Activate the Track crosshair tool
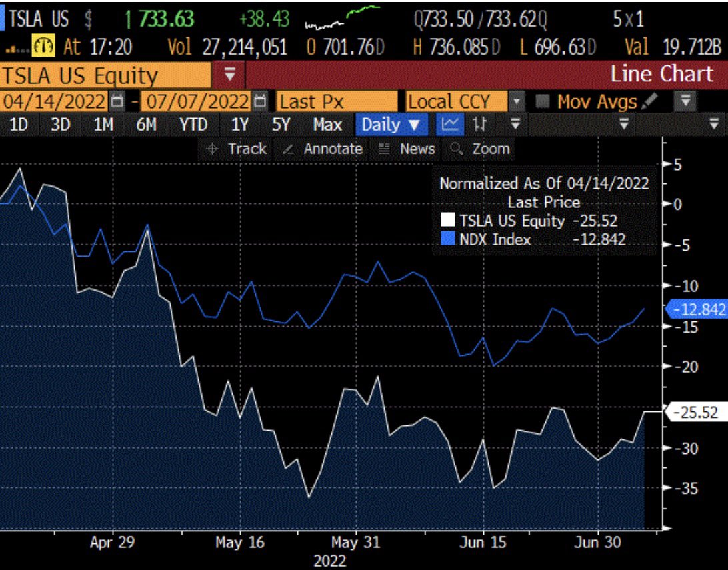Viewport: 728px width, 570px height. (237, 149)
